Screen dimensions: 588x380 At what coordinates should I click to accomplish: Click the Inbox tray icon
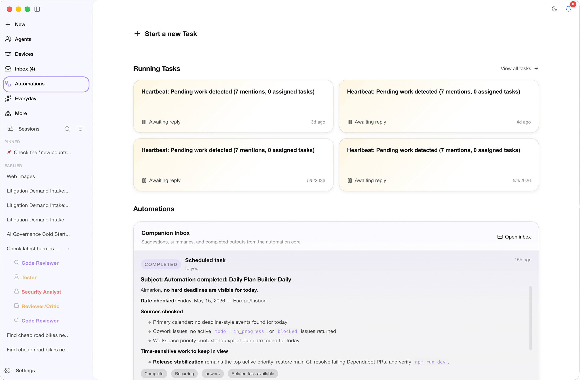(8, 69)
